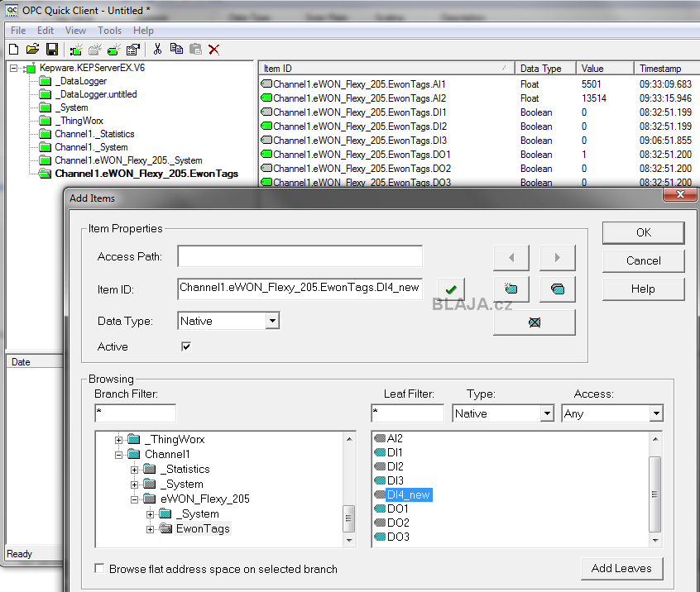Click the duplicate item icon button
The height and width of the screenshot is (592, 700).
(x=557, y=289)
